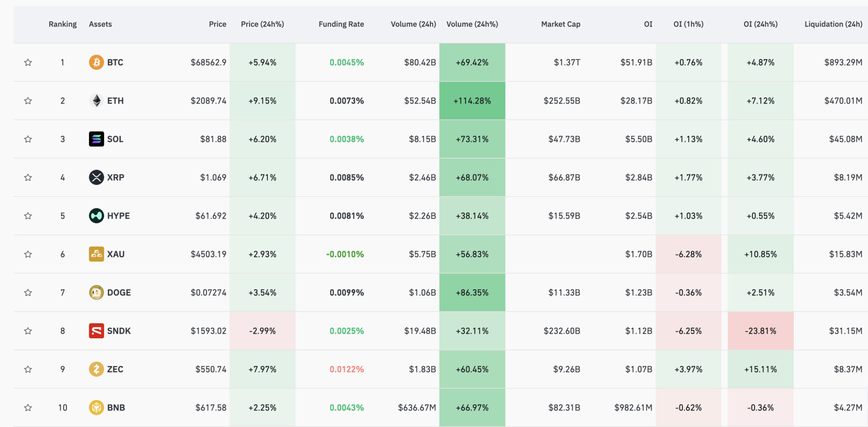This screenshot has width=868, height=427.
Task: Click ETH market cap $252.55B
Action: click(x=562, y=101)
